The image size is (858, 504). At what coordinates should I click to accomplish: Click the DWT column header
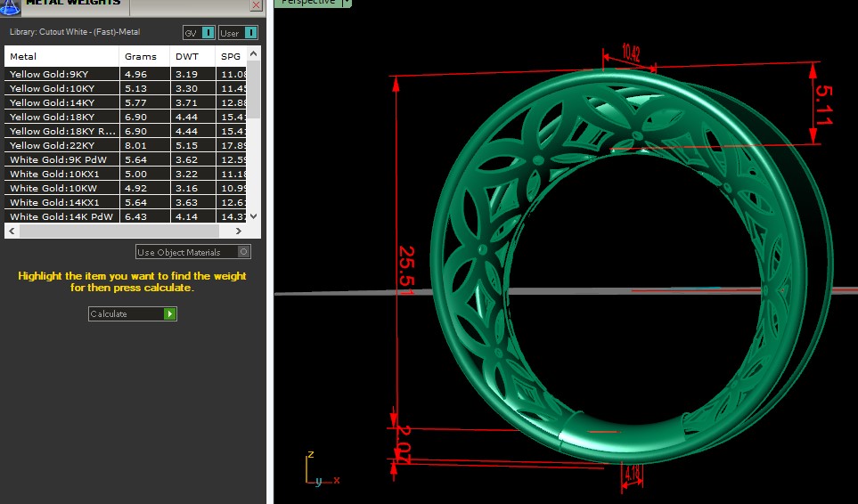[192, 56]
